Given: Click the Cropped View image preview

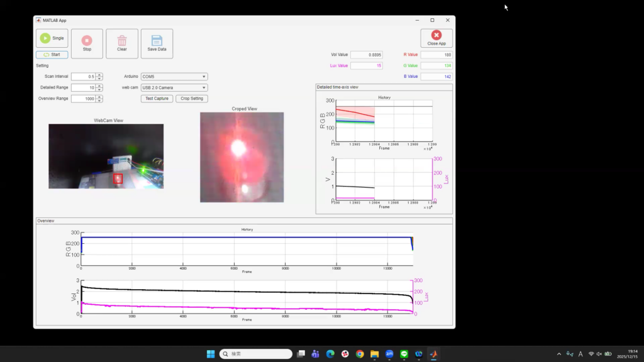Looking at the screenshot, I should tap(241, 157).
